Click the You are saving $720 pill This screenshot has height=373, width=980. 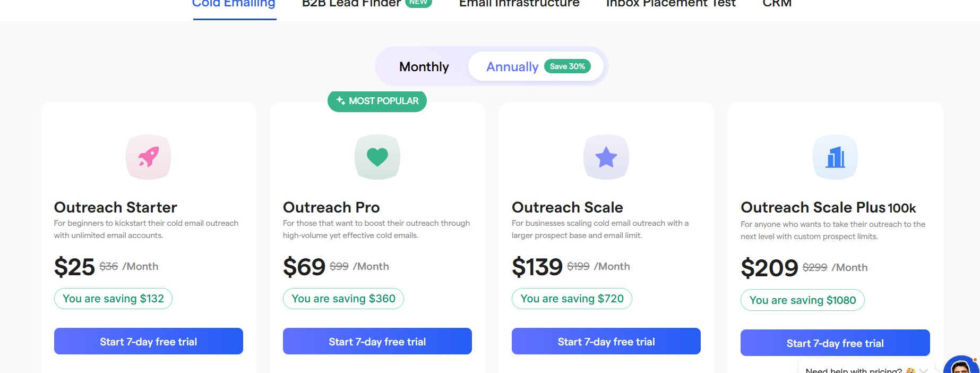pos(571,299)
